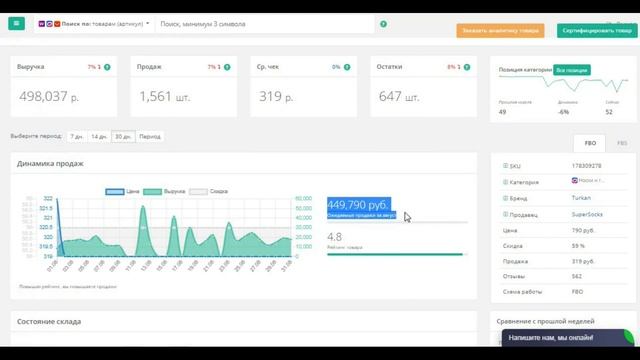Screen dimensions: 640x360
Task: Click the current position value '52'
Action: tap(609, 112)
